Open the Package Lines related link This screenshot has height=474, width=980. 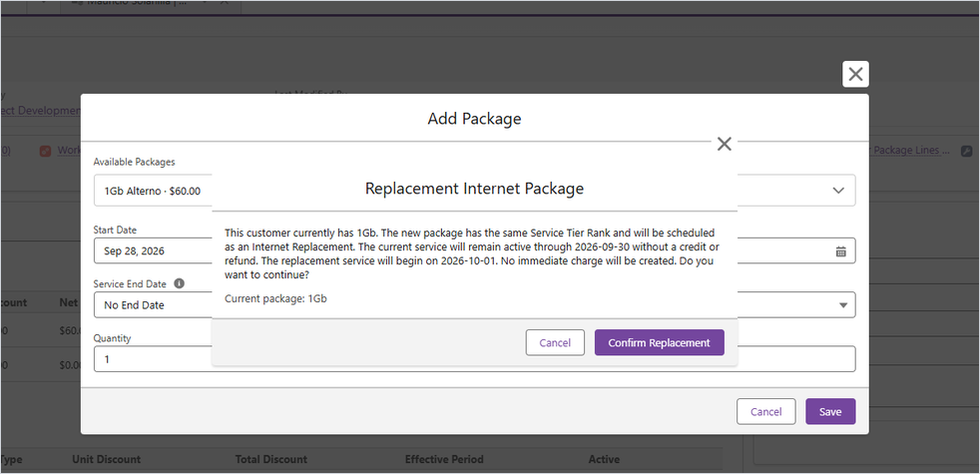coord(910,150)
